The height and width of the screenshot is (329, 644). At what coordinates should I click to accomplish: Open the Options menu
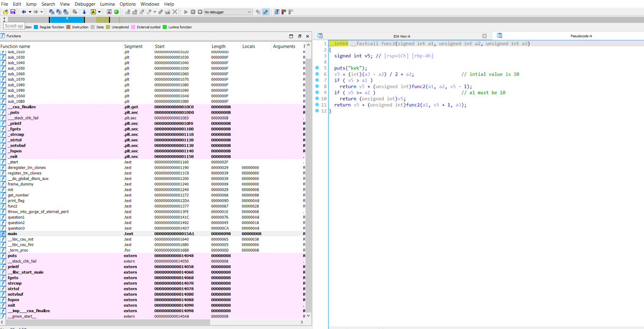(x=128, y=4)
